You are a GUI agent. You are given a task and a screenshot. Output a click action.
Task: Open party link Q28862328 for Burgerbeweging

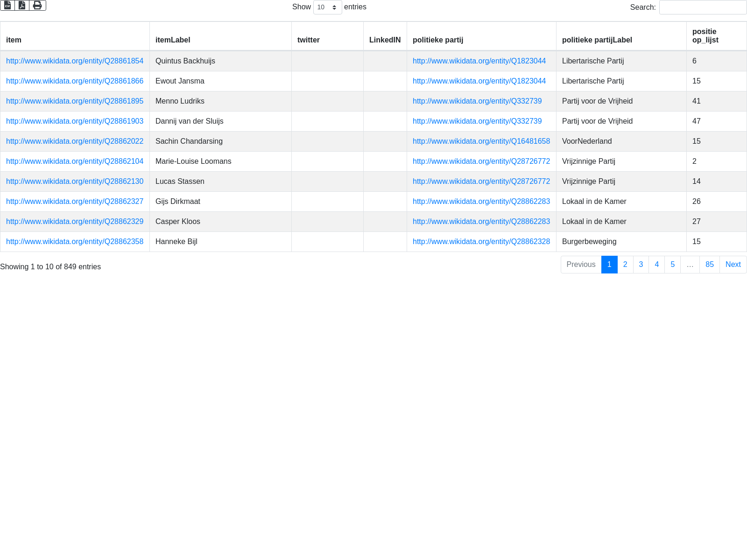481,242
